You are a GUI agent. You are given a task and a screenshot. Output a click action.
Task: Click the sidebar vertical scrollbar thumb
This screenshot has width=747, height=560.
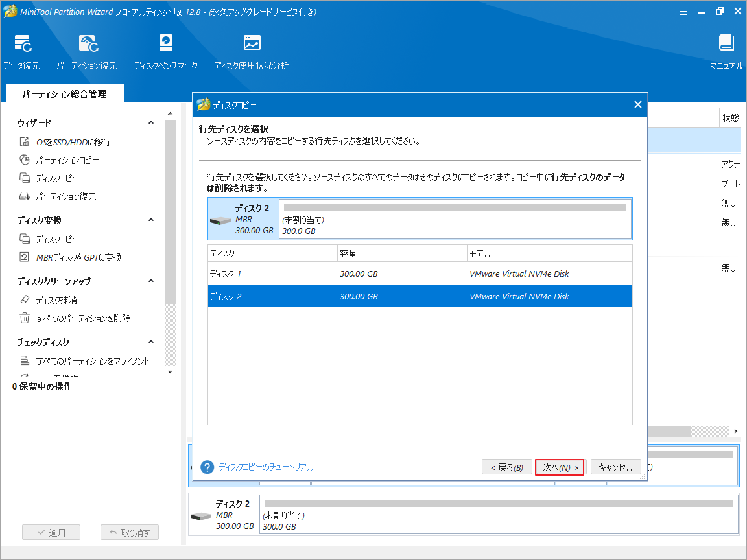coord(170,212)
